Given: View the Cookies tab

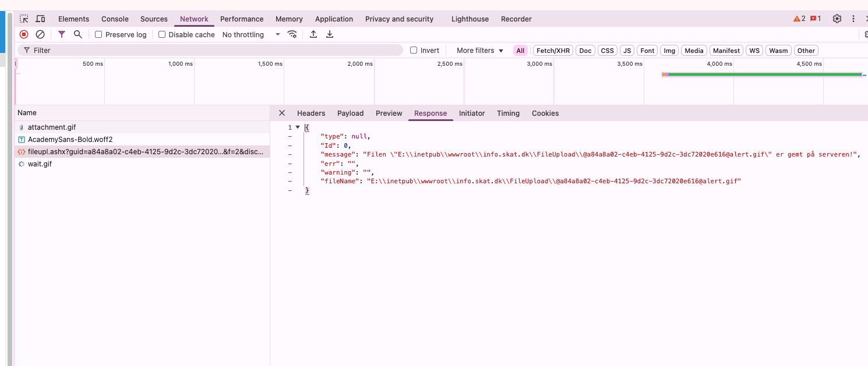Looking at the screenshot, I should (x=545, y=113).
